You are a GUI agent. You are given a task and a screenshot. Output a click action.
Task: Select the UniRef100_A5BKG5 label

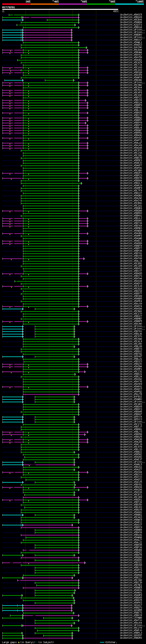[x=131, y=113]
